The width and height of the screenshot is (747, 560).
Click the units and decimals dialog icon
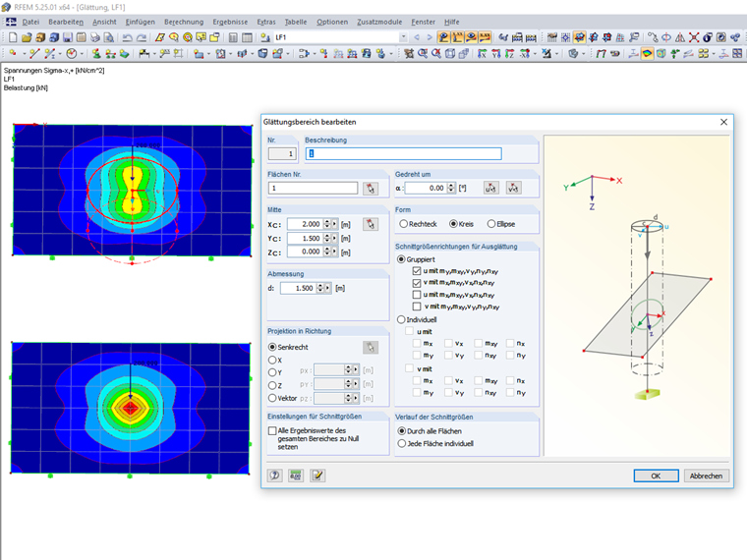[x=296, y=476]
